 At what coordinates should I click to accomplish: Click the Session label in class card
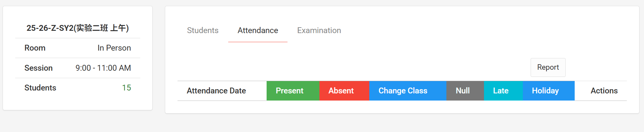[x=39, y=68]
